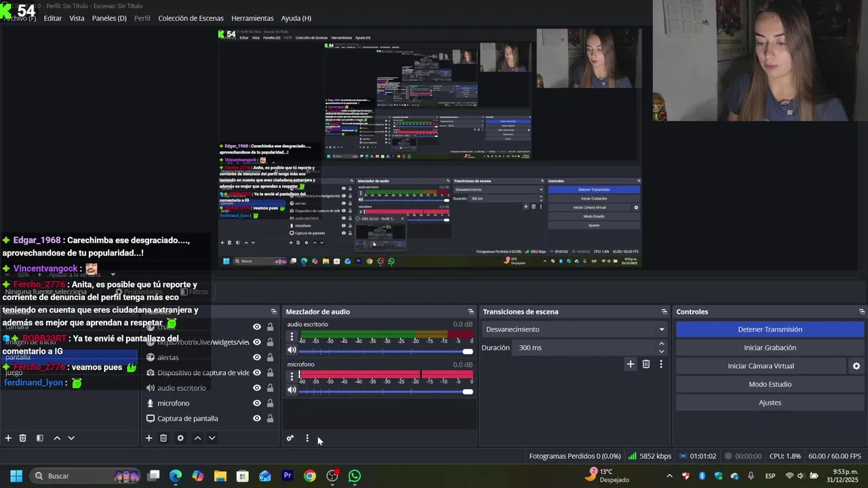Hide the chat source eye icon
This screenshot has height=488, width=868.
point(257,327)
